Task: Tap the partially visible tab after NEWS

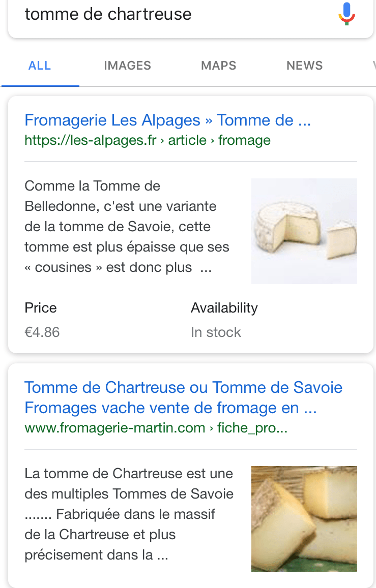Action: click(373, 66)
